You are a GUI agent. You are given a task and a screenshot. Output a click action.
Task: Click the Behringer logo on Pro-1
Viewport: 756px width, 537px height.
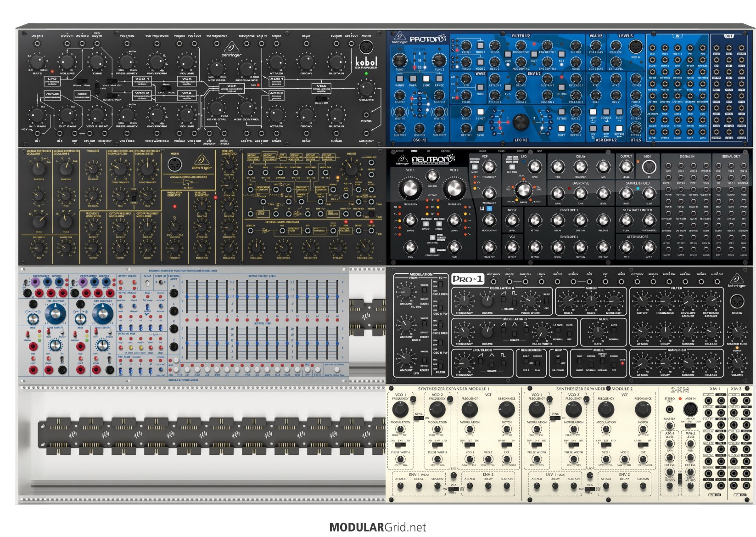click(x=737, y=280)
